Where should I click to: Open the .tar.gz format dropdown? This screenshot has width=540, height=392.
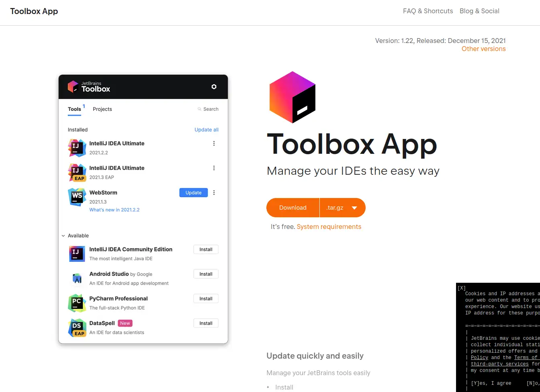click(x=343, y=208)
